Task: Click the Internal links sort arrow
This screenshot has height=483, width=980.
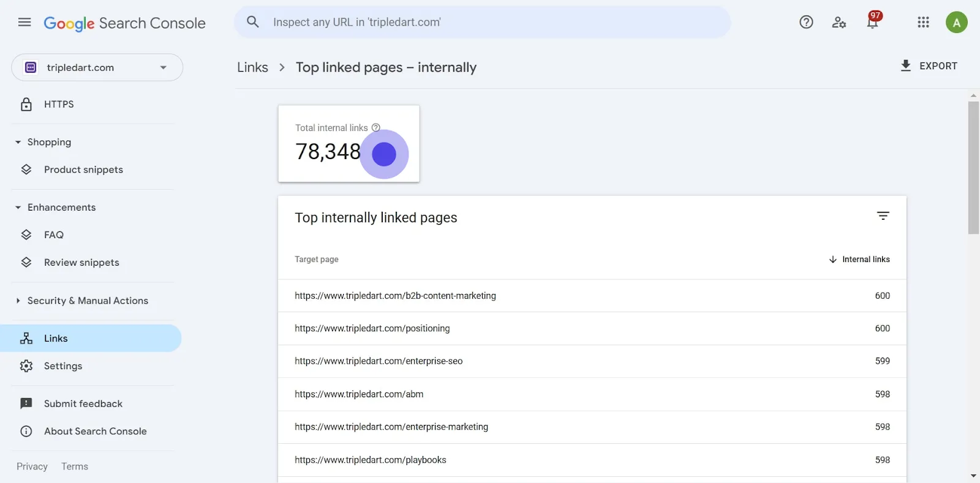Action: pyautogui.click(x=832, y=260)
